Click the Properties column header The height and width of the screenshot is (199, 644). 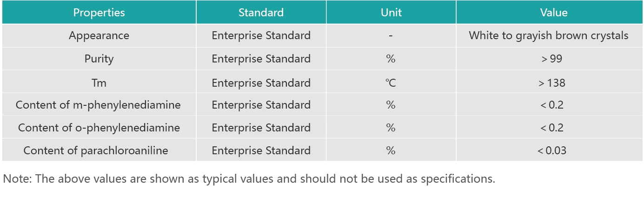(x=99, y=13)
